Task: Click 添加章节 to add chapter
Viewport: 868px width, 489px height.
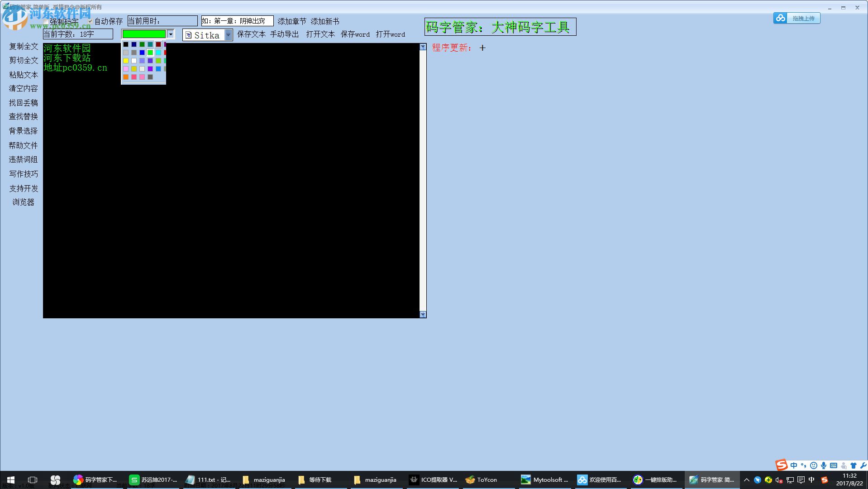Action: pyautogui.click(x=292, y=21)
